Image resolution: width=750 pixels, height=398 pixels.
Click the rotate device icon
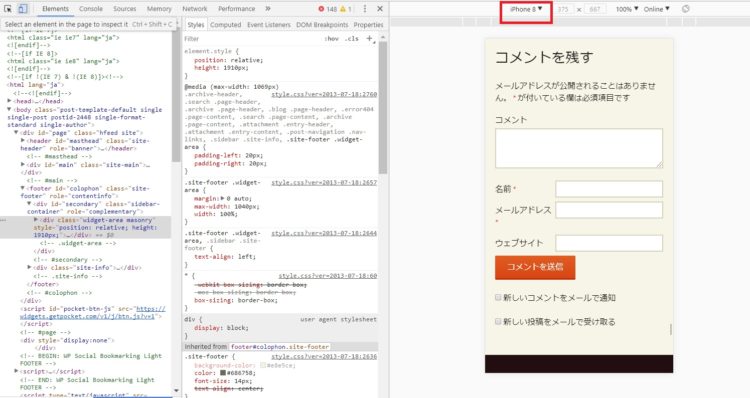(x=685, y=9)
